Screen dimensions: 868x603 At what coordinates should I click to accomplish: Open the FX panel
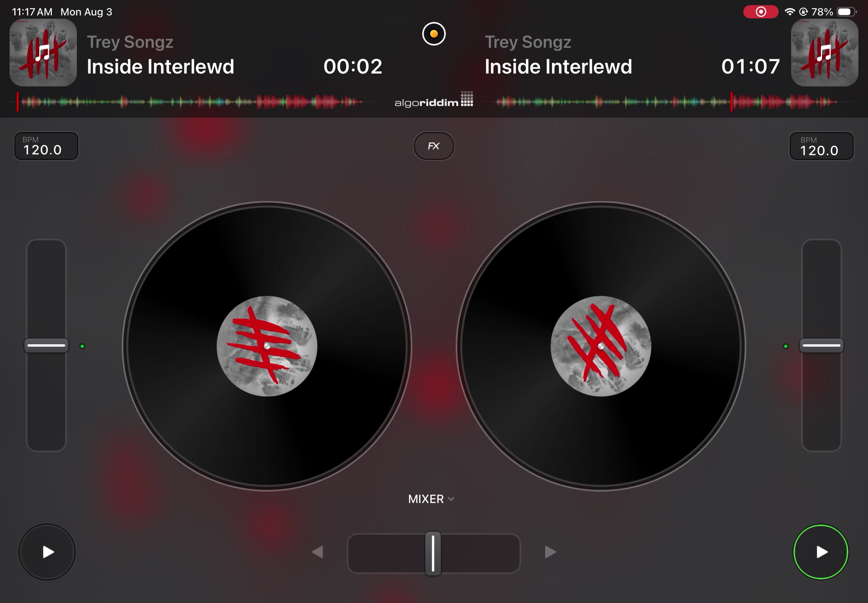click(434, 146)
